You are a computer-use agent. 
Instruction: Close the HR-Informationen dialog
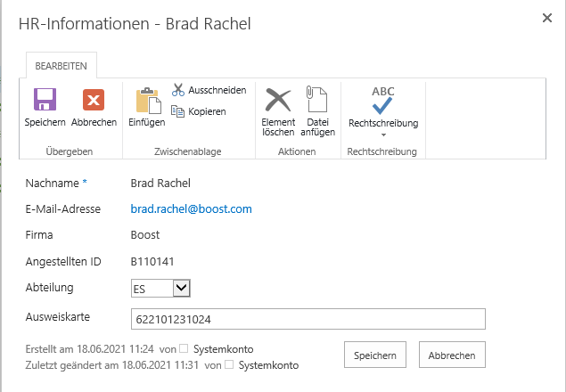point(547,18)
